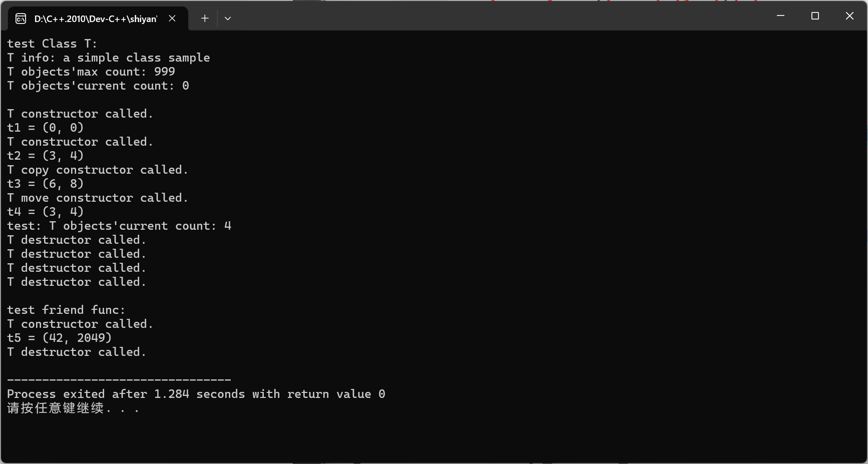Click the '请按任意键继续' prompt line

pyautogui.click(x=73, y=408)
